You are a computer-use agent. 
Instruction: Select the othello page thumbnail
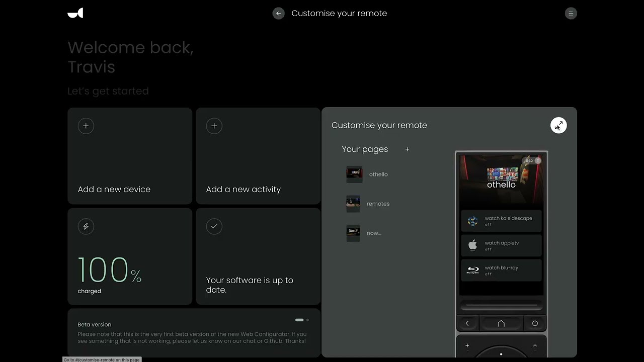tap(354, 174)
